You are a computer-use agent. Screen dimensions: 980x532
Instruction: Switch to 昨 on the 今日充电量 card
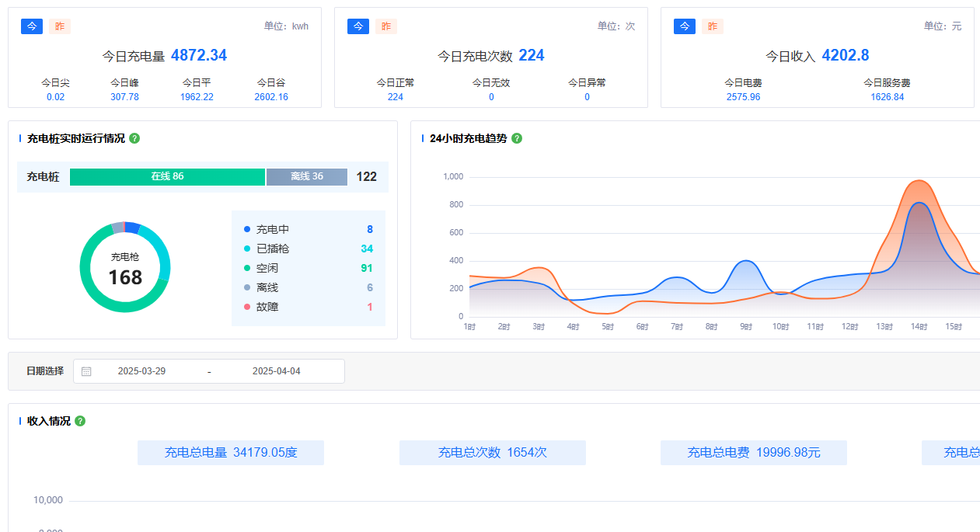coord(60,26)
